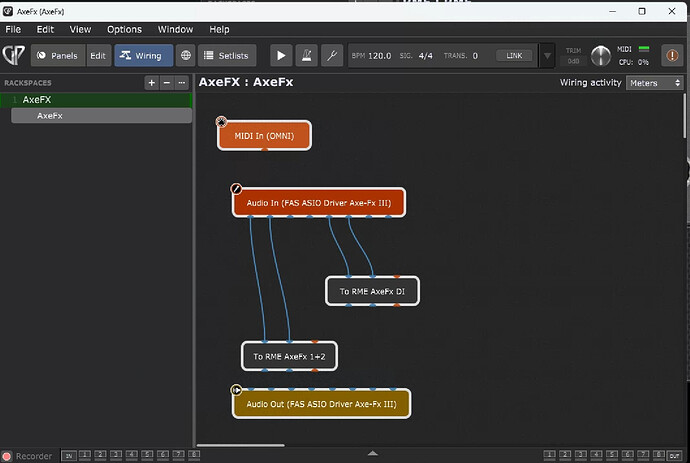Click the MIDI activity indicator
690x463 pixels.
(x=644, y=48)
